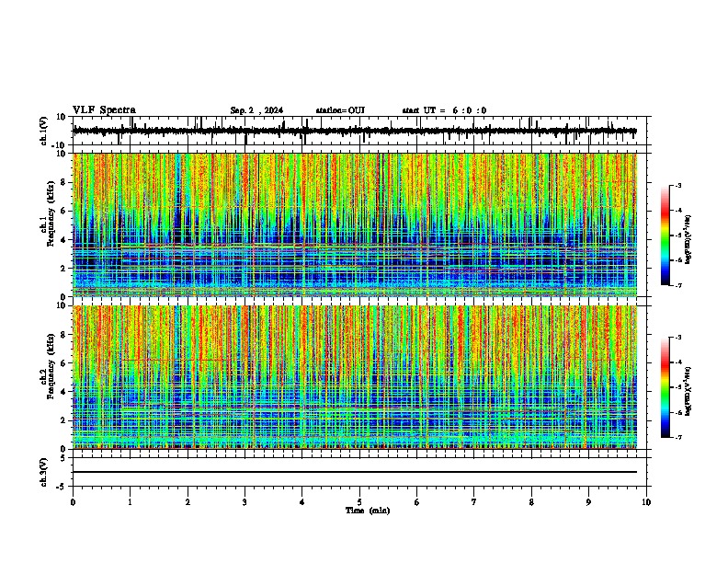Click tick label 1 on the time axis
This screenshot has width=728, height=563.
(130, 502)
